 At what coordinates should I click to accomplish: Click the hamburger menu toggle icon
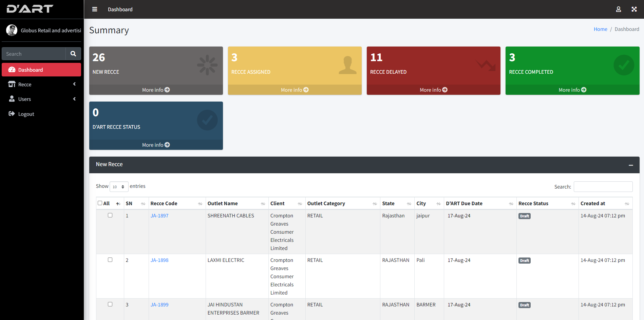(95, 9)
